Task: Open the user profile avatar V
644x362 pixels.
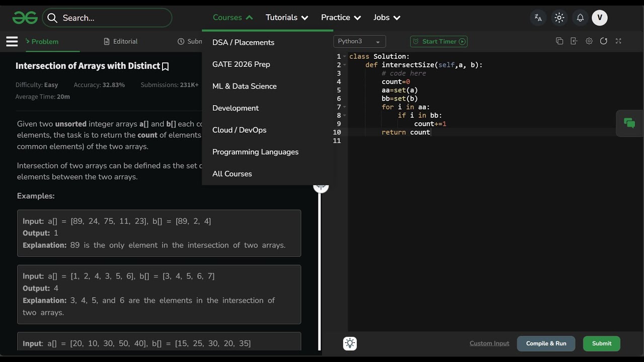Action: pyautogui.click(x=600, y=18)
